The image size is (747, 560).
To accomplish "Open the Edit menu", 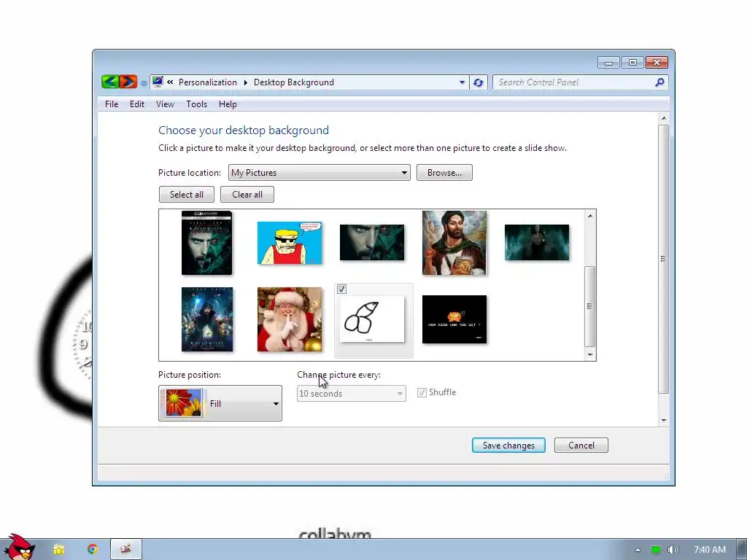I will 137,104.
